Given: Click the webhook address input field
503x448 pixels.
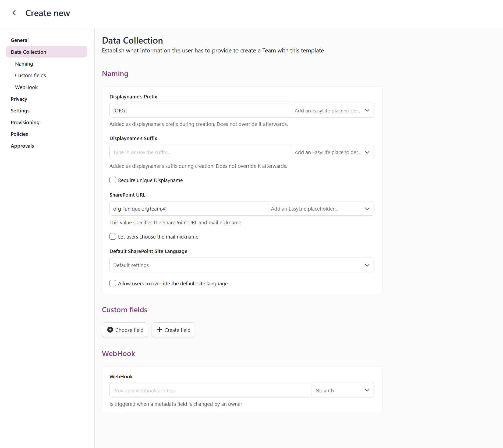Looking at the screenshot, I should pyautogui.click(x=210, y=390).
